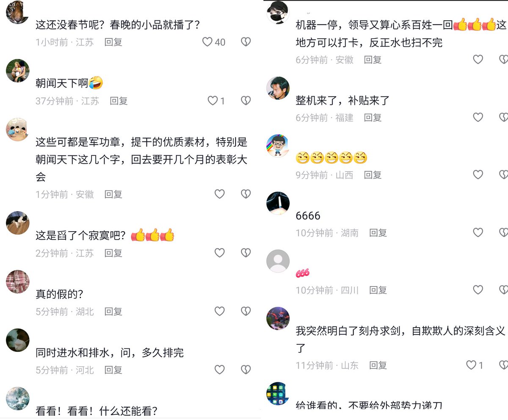Dislike the 春晚的小品 comment
The image size is (508, 420).
pos(246,42)
